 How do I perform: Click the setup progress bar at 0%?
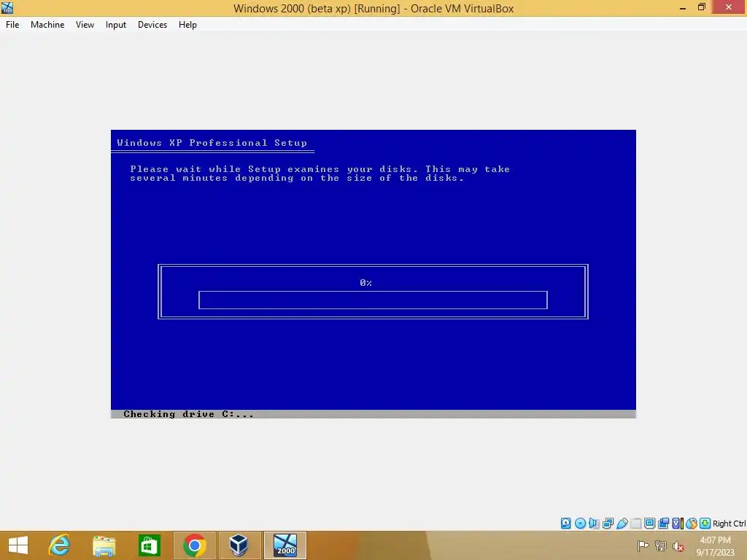click(x=373, y=300)
